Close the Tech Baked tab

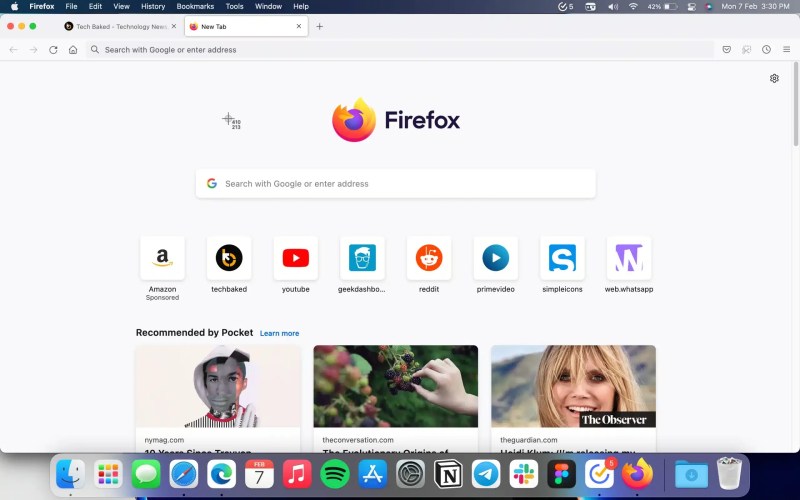(173, 26)
